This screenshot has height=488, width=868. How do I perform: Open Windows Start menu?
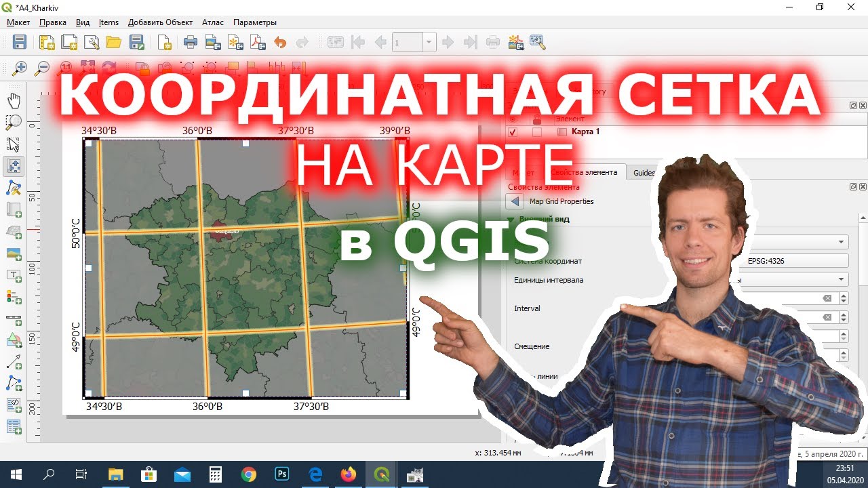coord(16,474)
